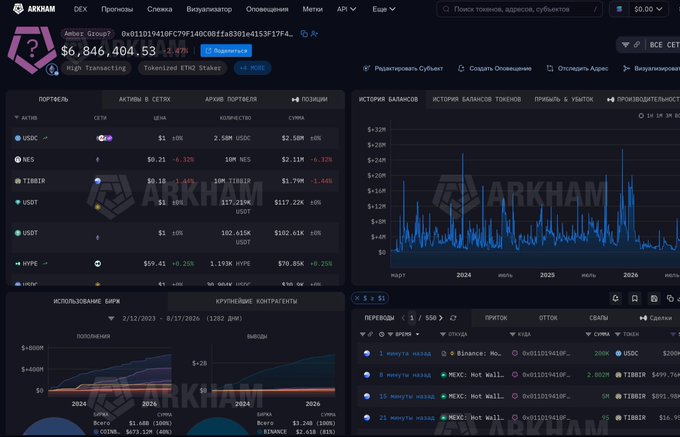680x437 pixels.
Task: Open the Прогнозы menu item
Action: coord(117,9)
